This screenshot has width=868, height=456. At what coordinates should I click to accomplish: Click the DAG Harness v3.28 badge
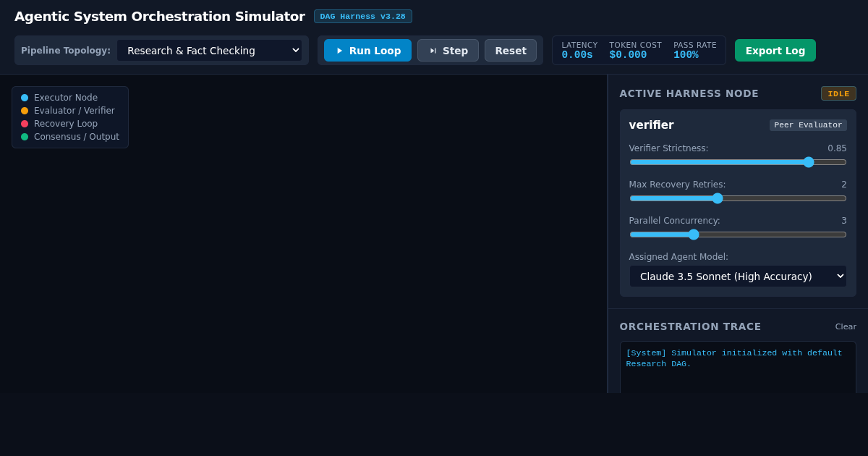[x=363, y=17]
